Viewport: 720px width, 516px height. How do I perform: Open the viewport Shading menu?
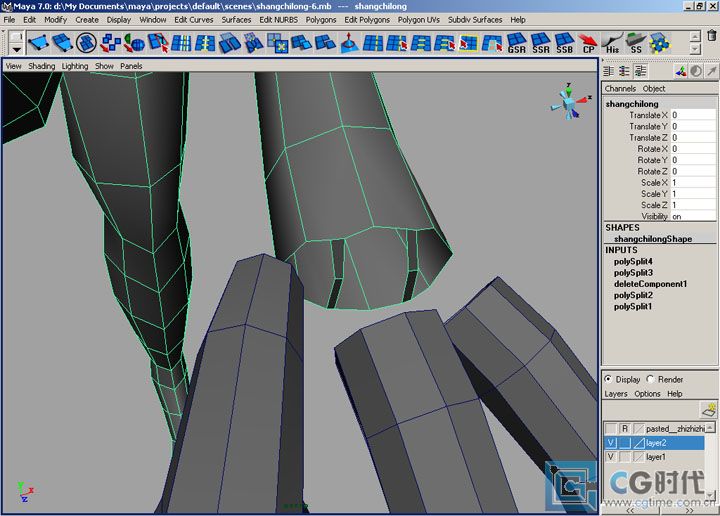(x=41, y=66)
